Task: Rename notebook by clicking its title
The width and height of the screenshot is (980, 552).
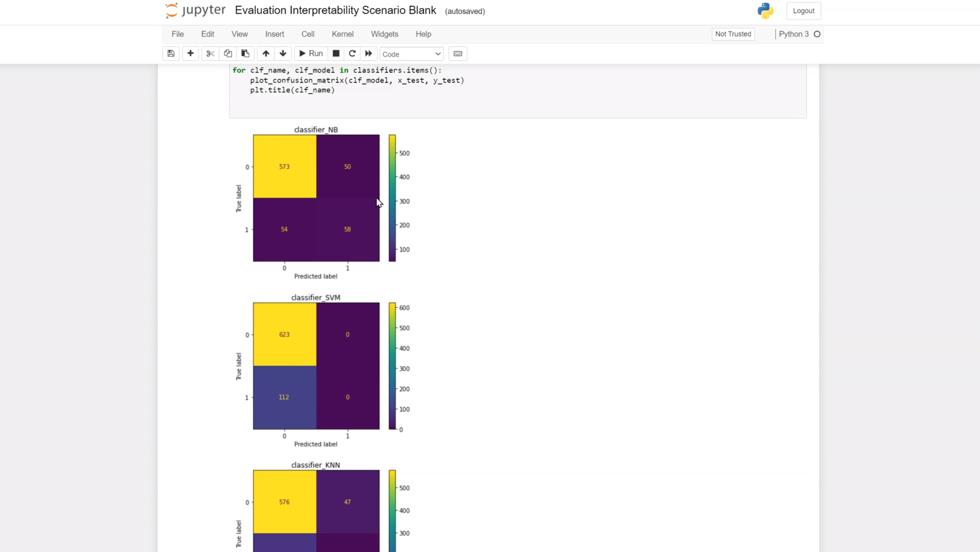Action: [335, 10]
